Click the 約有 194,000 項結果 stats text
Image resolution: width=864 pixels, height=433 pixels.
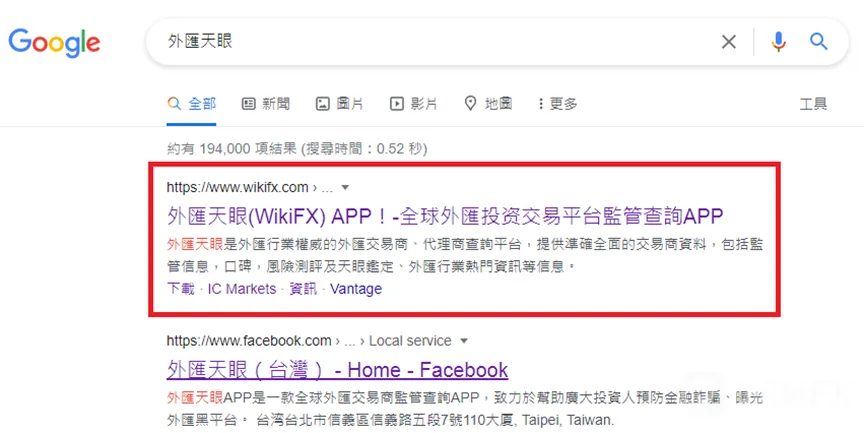click(x=297, y=149)
